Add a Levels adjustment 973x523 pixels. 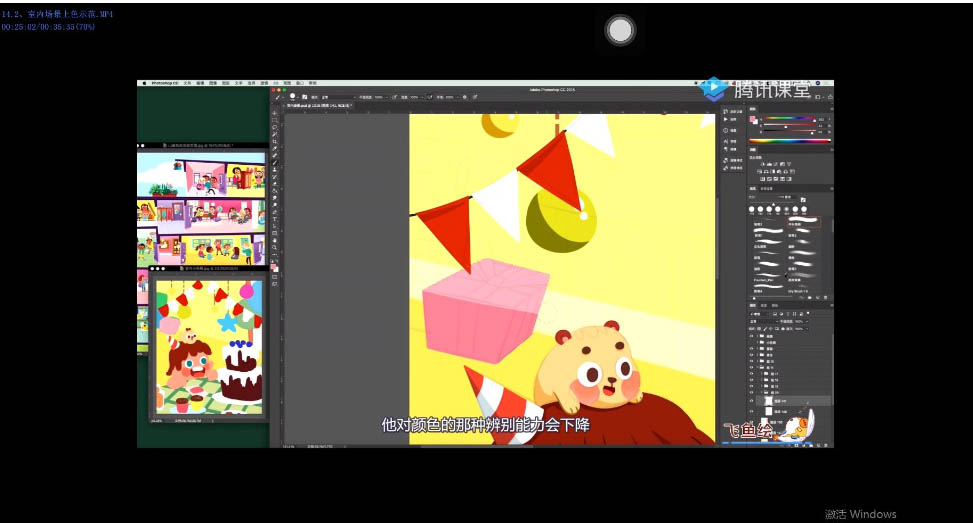[769, 164]
